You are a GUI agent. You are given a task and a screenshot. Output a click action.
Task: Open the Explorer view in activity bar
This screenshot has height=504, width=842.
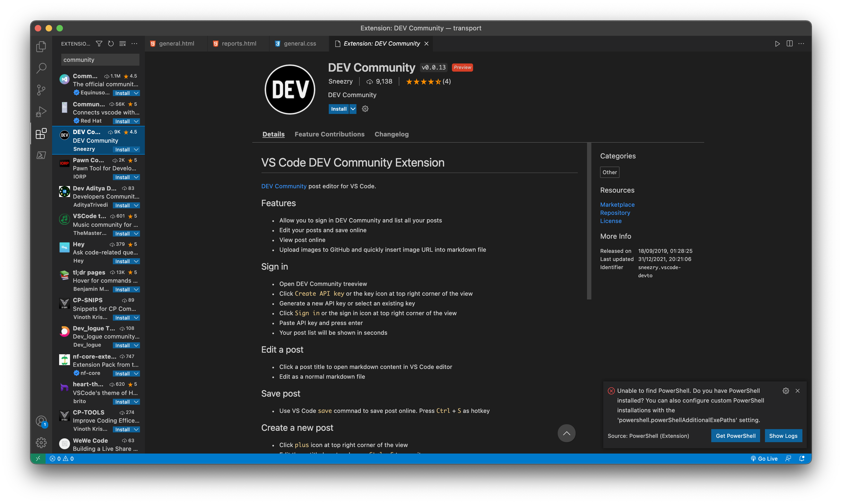pyautogui.click(x=41, y=46)
